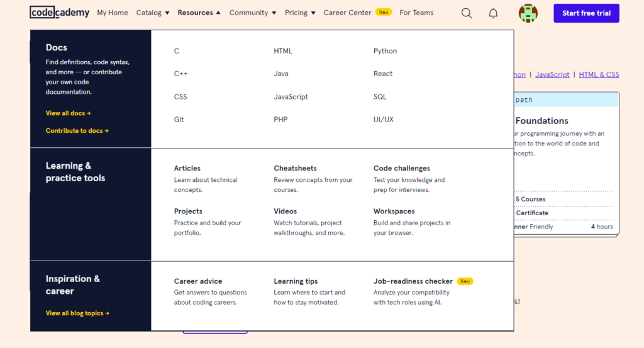Open Articles resource

pos(187,168)
